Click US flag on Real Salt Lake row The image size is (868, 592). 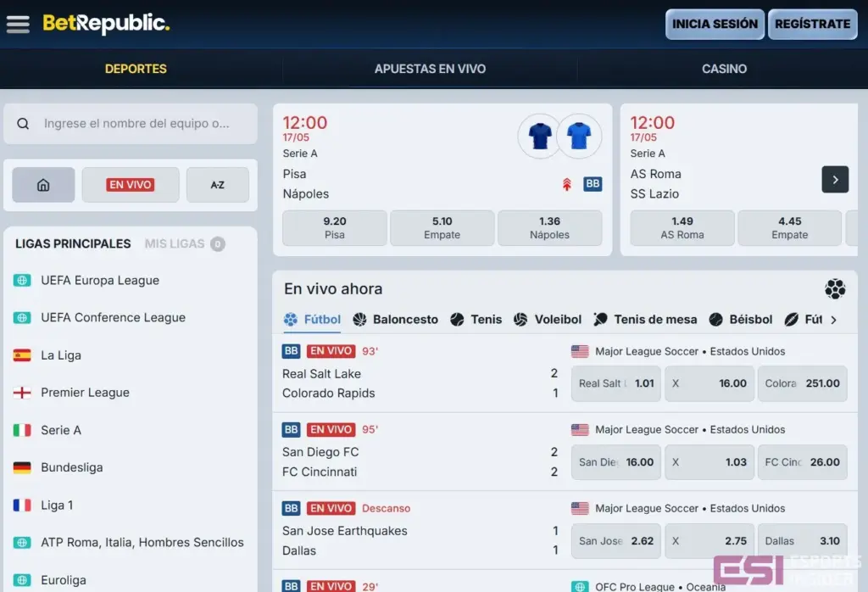click(x=580, y=351)
